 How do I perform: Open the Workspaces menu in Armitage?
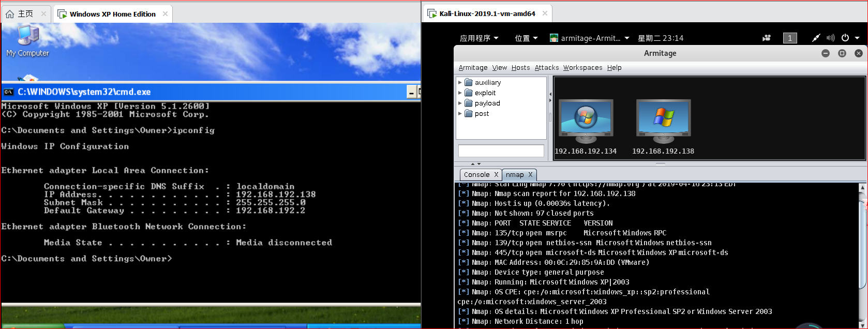(583, 68)
